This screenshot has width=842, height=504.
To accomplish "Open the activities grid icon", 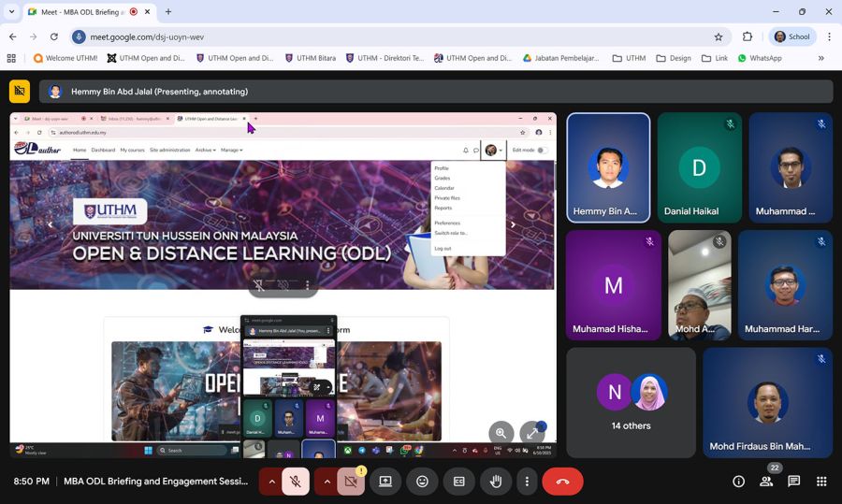I will 821,482.
